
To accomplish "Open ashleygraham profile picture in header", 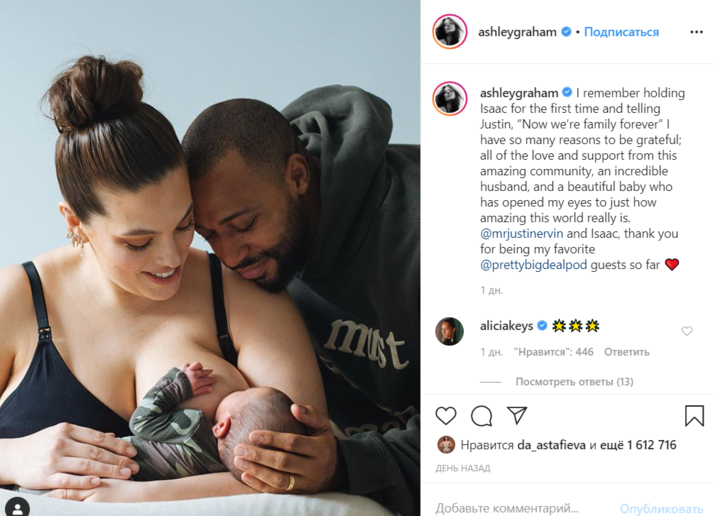I will (x=449, y=31).
